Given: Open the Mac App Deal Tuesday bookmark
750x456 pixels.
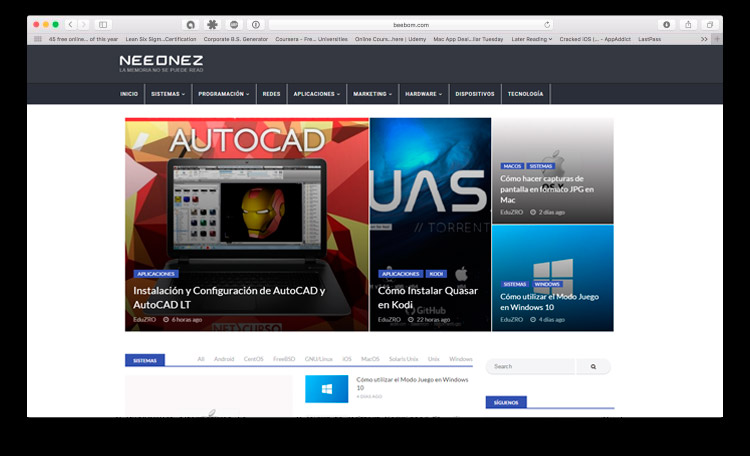Looking at the screenshot, I should pos(468,39).
